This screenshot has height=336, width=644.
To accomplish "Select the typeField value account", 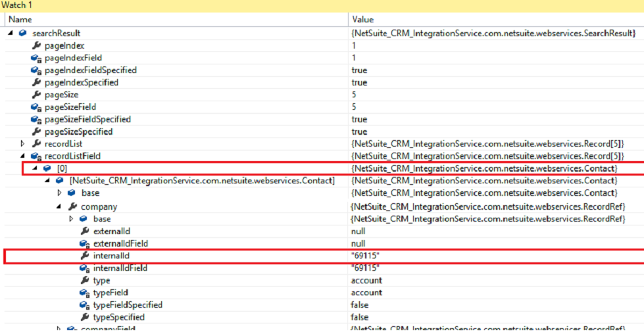I will [x=366, y=293].
